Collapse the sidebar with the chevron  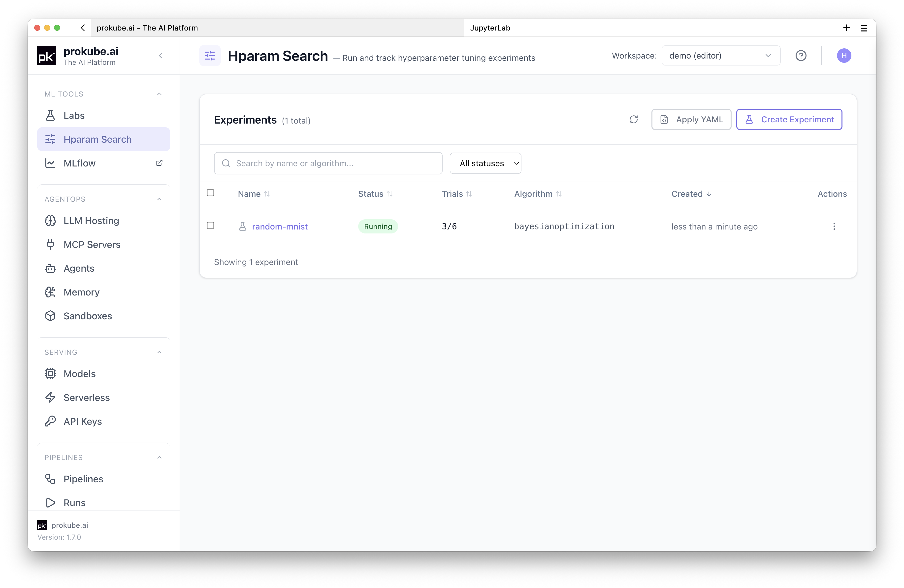click(161, 56)
